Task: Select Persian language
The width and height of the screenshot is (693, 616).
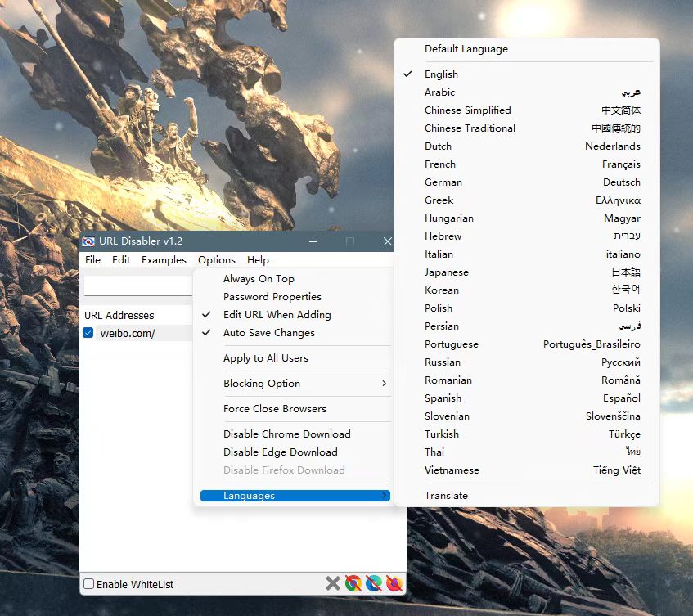Action: point(526,326)
